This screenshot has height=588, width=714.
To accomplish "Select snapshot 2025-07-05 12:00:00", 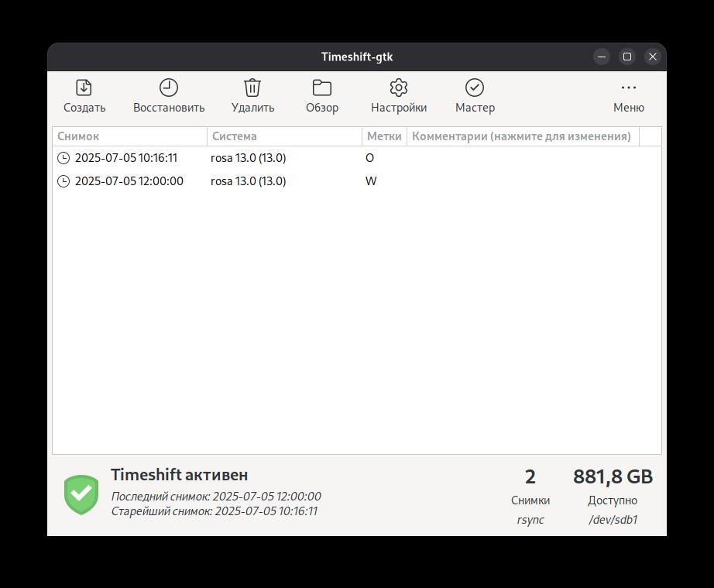I will click(357, 181).
